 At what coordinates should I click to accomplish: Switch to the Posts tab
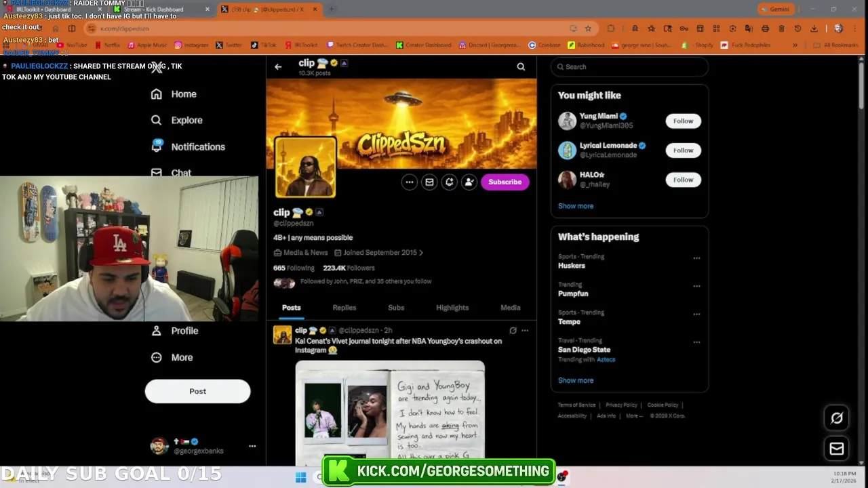[x=292, y=308]
